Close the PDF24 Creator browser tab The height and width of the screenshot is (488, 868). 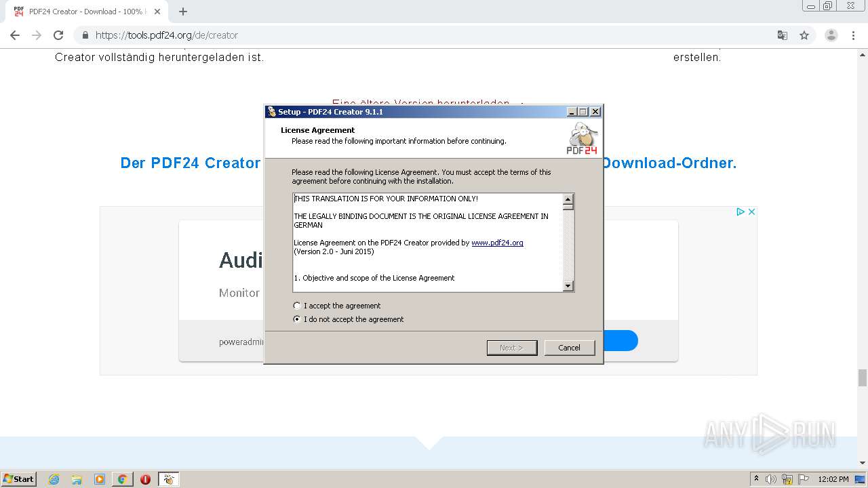[157, 12]
